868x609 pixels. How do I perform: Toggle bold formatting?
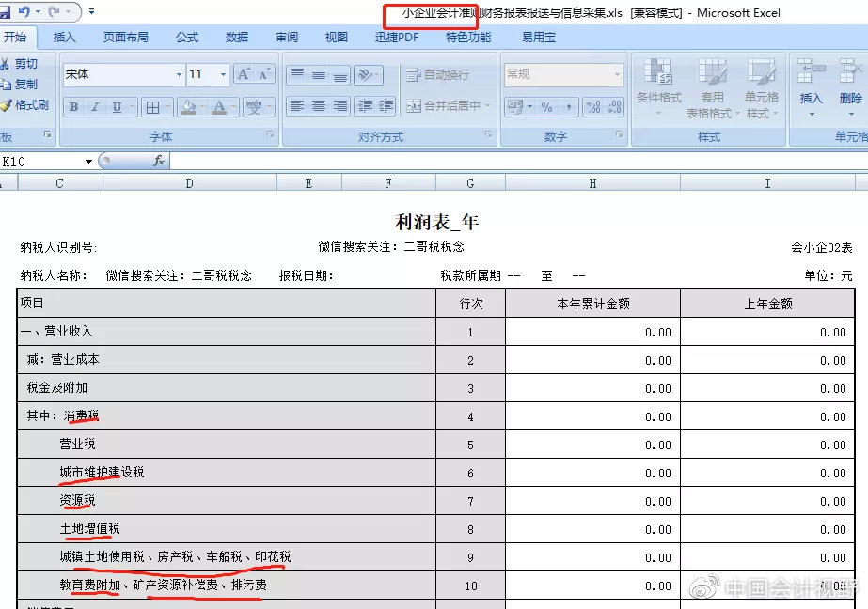point(73,107)
